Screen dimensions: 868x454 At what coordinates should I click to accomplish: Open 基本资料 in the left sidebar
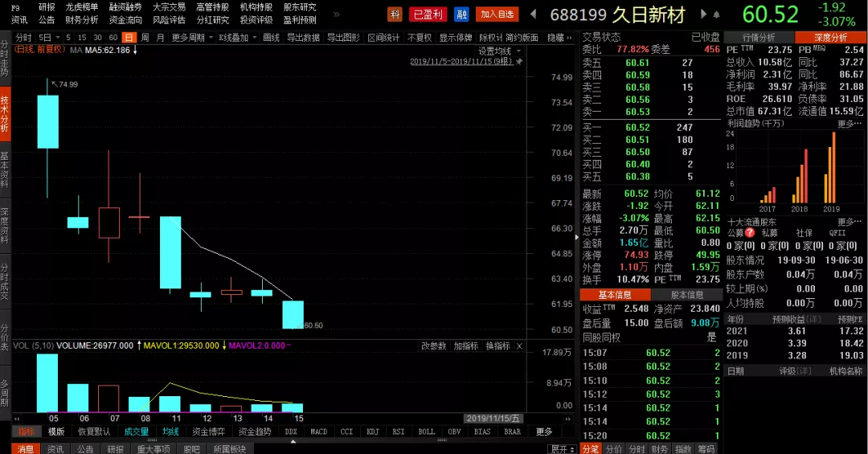pos(5,170)
